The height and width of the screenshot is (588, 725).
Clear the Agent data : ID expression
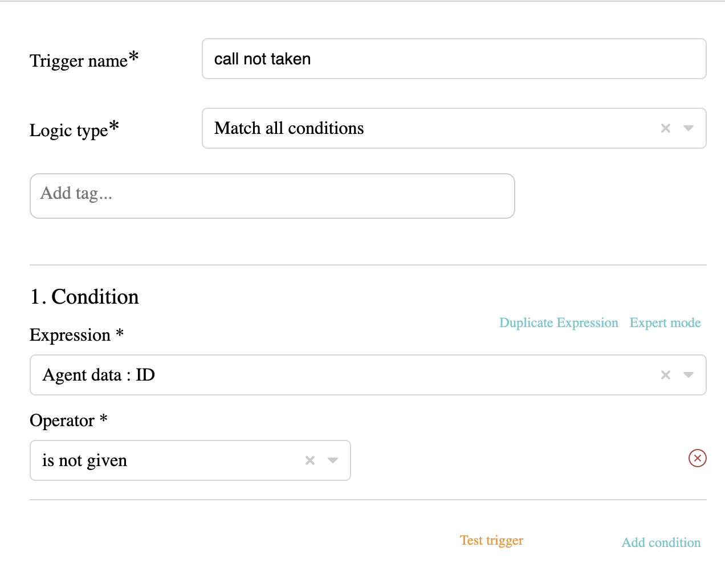(x=665, y=375)
